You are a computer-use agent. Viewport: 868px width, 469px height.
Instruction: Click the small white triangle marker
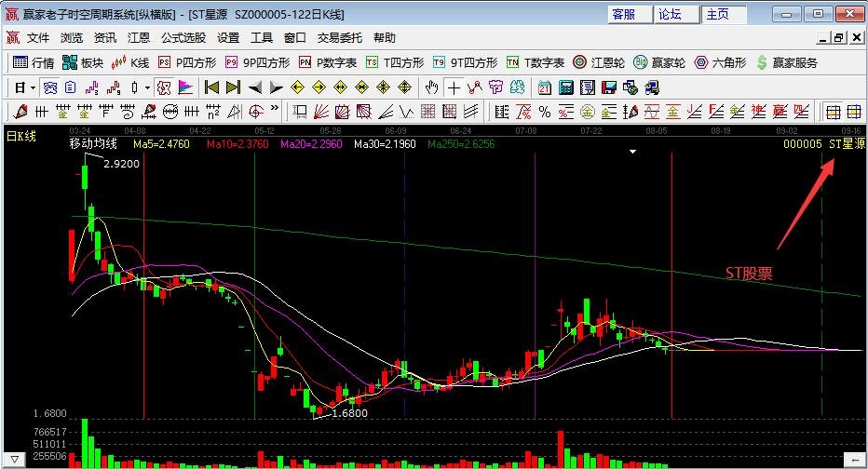pyautogui.click(x=632, y=152)
